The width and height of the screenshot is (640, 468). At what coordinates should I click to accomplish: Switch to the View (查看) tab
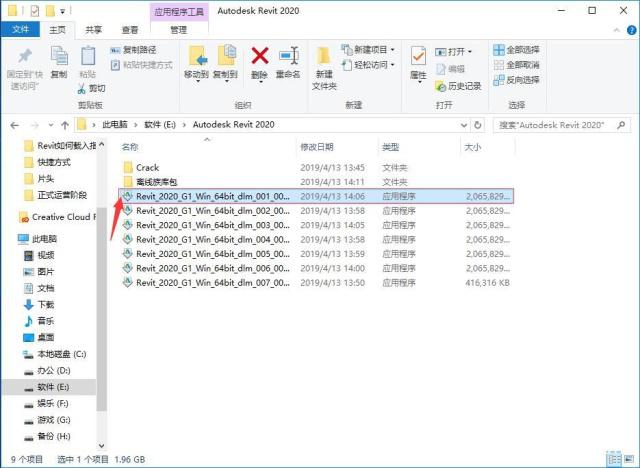[x=130, y=30]
